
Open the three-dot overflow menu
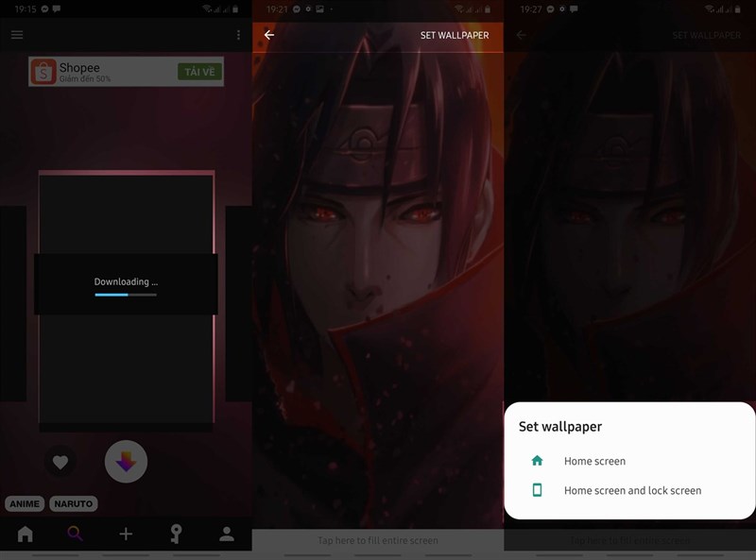click(x=238, y=35)
